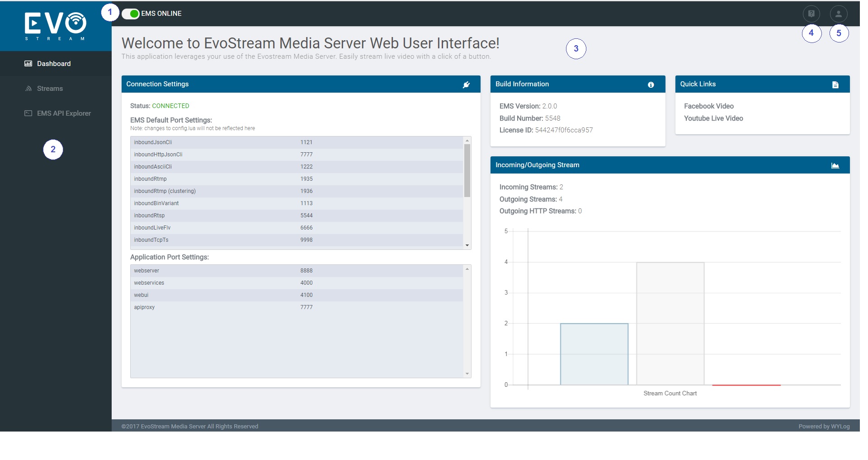Click the application ports scrollbar up arrow
Image resolution: width=868 pixels, height=460 pixels.
tap(467, 269)
